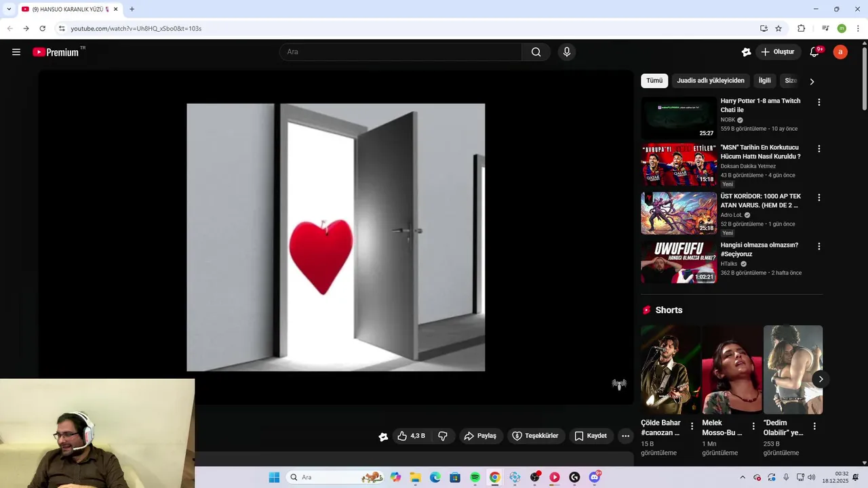Viewport: 868px width, 488px height.
Task: Open the Chrome extensions puzzle icon
Action: click(x=801, y=28)
